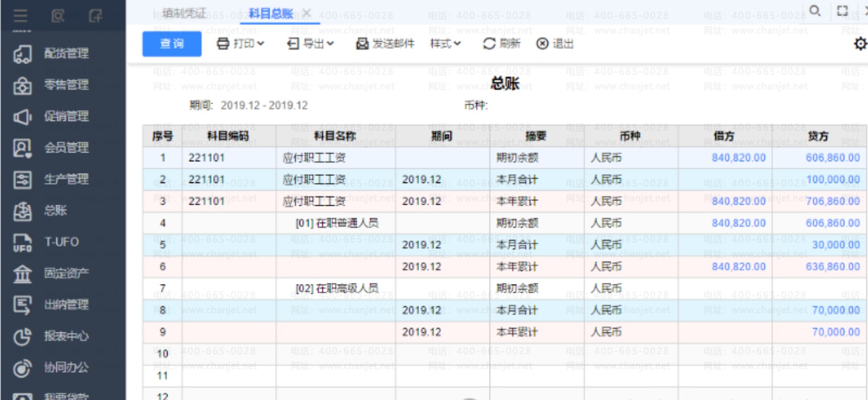Click the 刷新 refresh button
868x400 pixels.
click(x=501, y=44)
